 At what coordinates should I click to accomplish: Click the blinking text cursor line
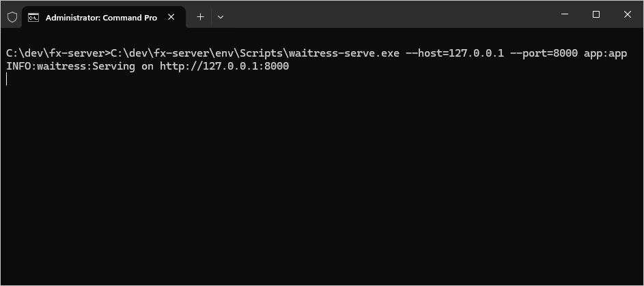pos(7,79)
